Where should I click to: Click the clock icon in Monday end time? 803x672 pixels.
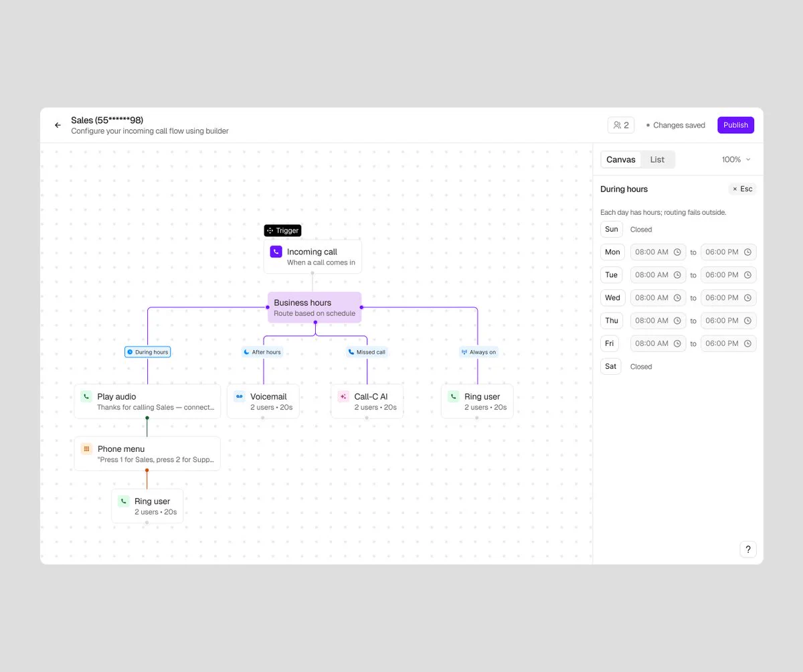pos(747,252)
